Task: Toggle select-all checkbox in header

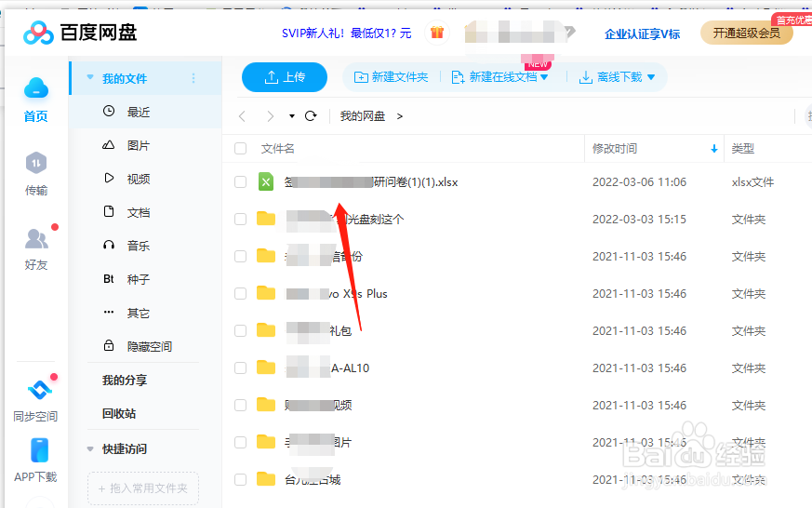Action: (240, 149)
